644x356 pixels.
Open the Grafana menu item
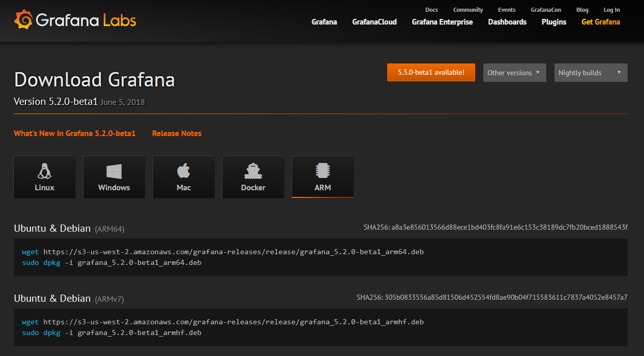tap(324, 22)
